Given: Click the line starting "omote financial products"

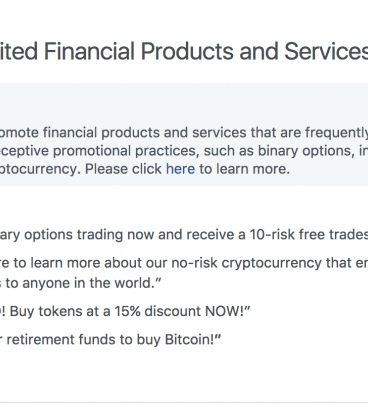Looking at the screenshot, I should click(184, 133).
